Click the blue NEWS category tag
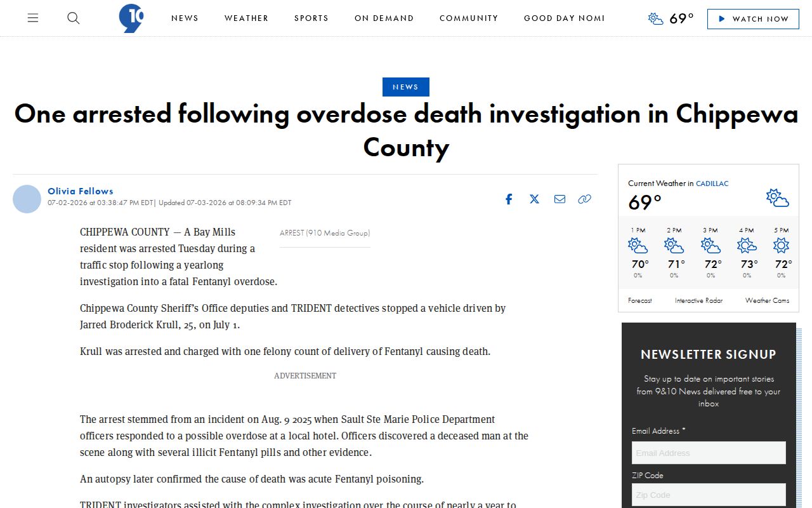 point(406,87)
